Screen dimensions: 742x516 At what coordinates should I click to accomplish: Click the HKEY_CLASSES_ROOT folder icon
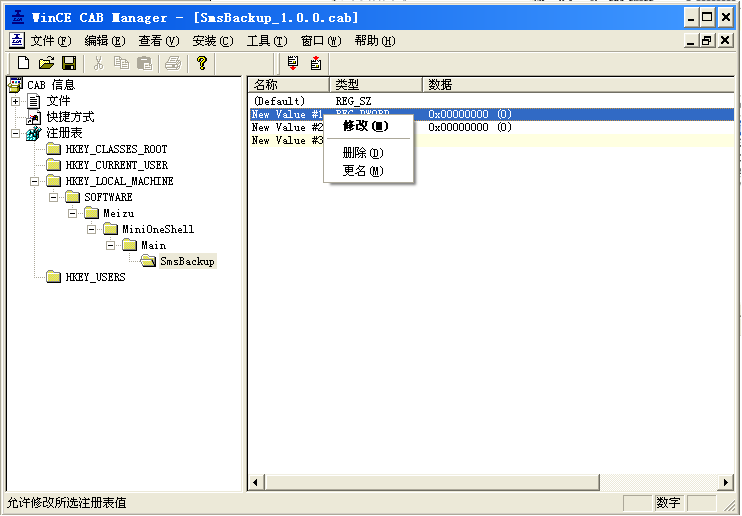(53, 149)
